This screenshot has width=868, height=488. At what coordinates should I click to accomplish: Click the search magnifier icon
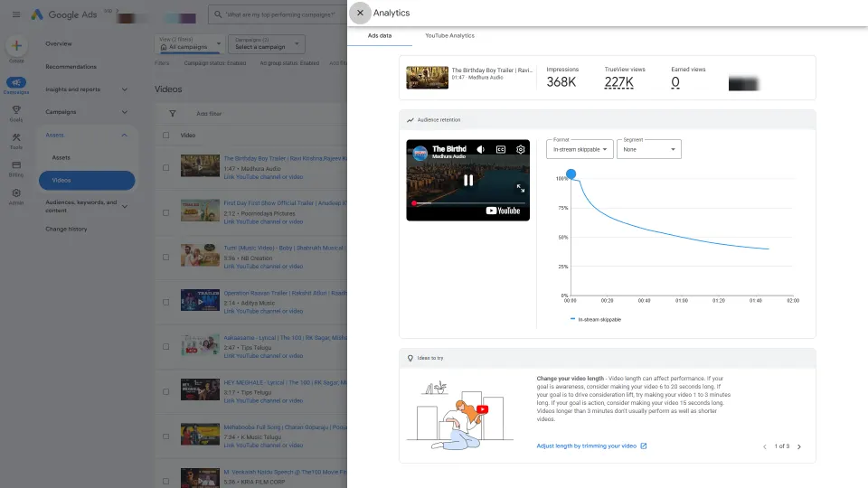[x=218, y=14]
